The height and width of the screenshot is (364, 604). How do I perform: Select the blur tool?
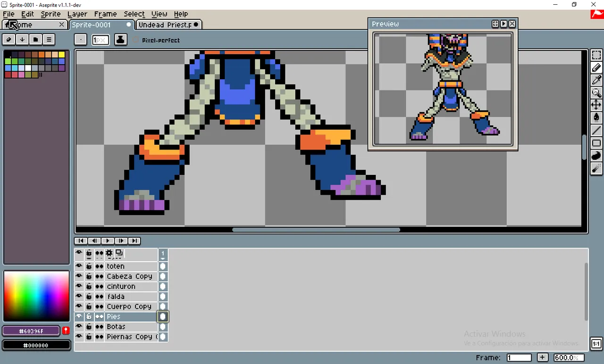coord(596,168)
